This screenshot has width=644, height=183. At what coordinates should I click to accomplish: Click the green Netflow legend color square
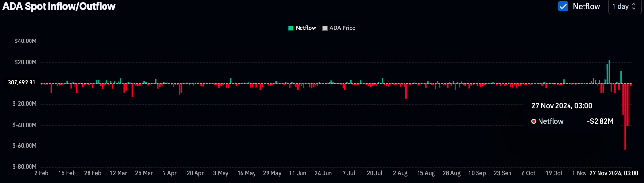point(291,28)
